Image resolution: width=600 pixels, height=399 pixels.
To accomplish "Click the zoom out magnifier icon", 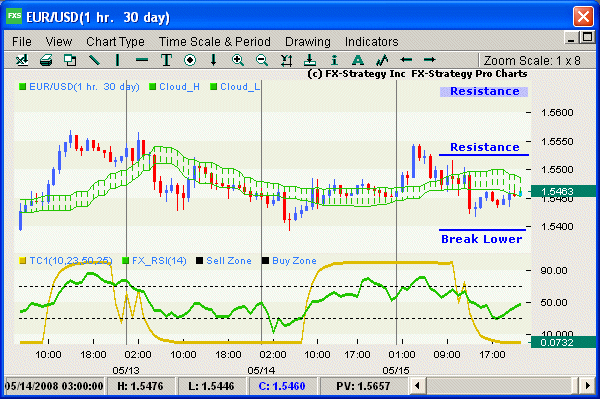I will 262,60.
